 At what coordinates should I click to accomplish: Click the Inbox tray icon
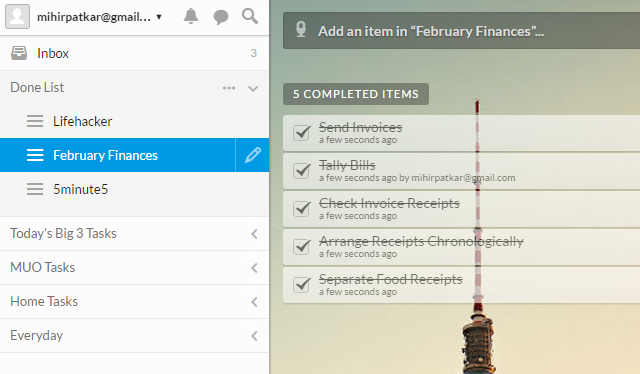(x=19, y=53)
